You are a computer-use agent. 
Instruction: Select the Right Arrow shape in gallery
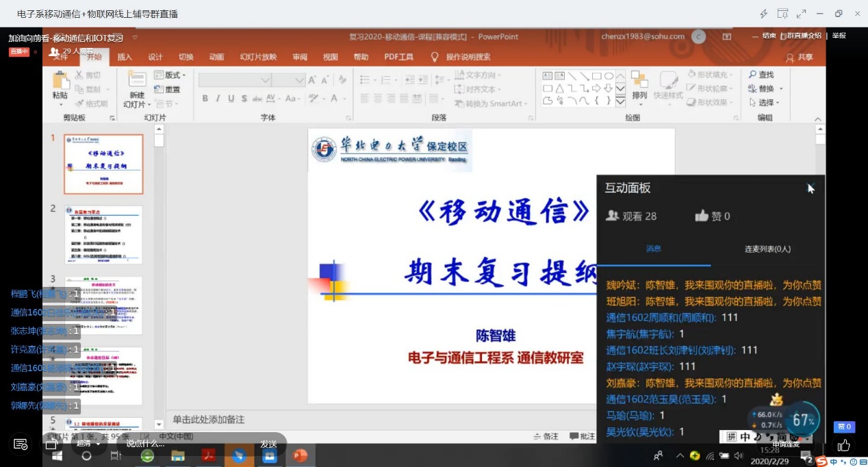[596, 88]
